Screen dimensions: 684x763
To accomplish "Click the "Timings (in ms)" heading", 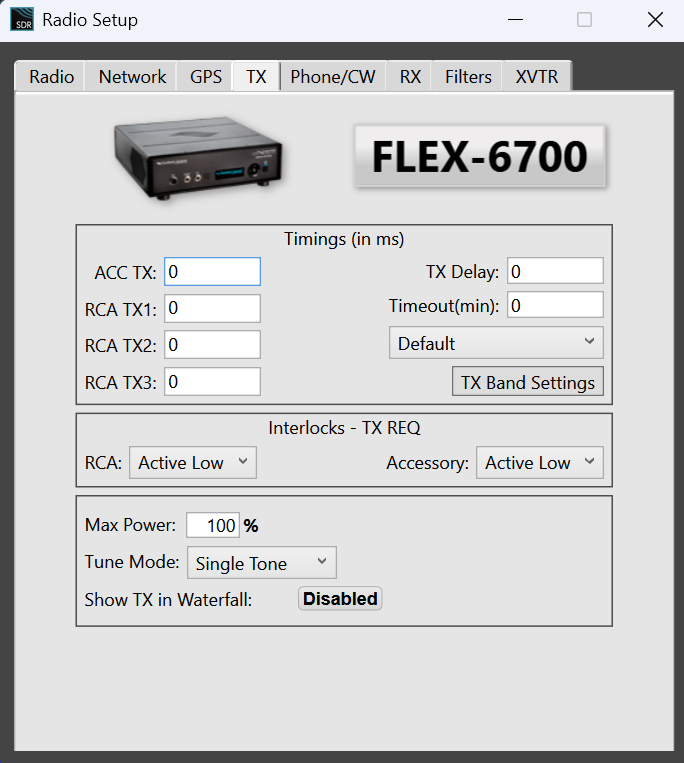I will pyautogui.click(x=344, y=239).
